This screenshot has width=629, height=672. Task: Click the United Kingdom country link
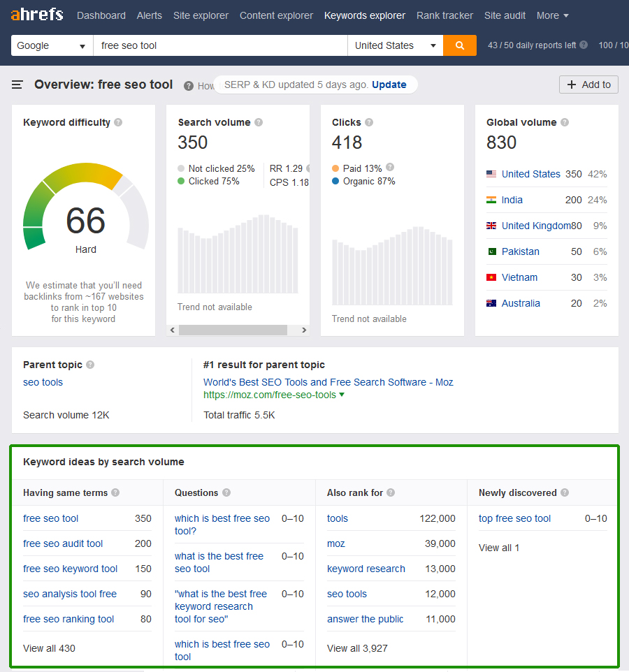536,226
